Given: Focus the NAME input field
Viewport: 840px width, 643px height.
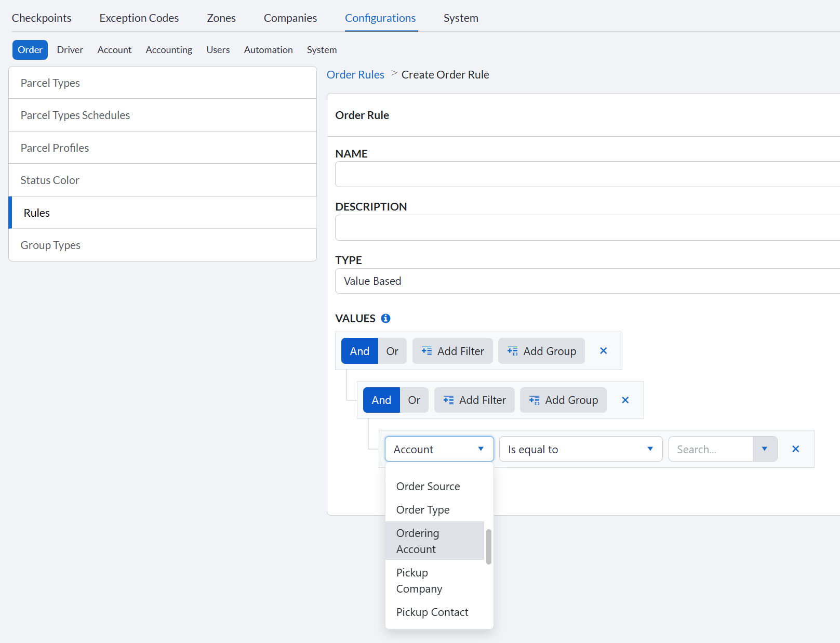Looking at the screenshot, I should [x=587, y=174].
